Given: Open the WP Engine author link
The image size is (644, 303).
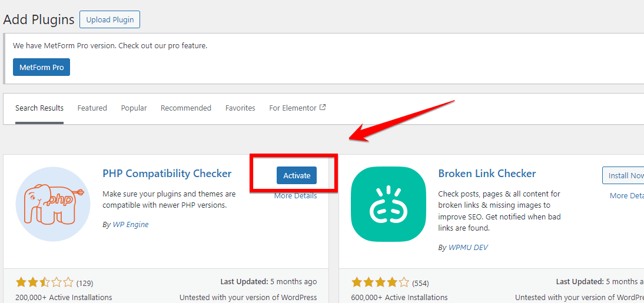Looking at the screenshot, I should tap(131, 224).
